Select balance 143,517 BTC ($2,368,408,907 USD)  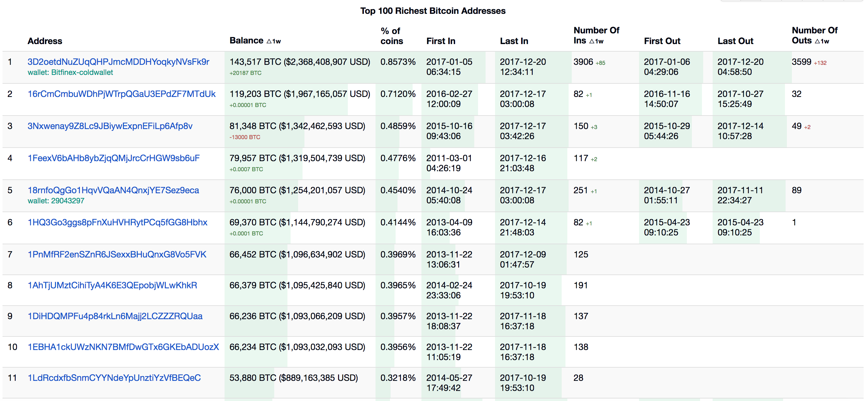point(299,62)
